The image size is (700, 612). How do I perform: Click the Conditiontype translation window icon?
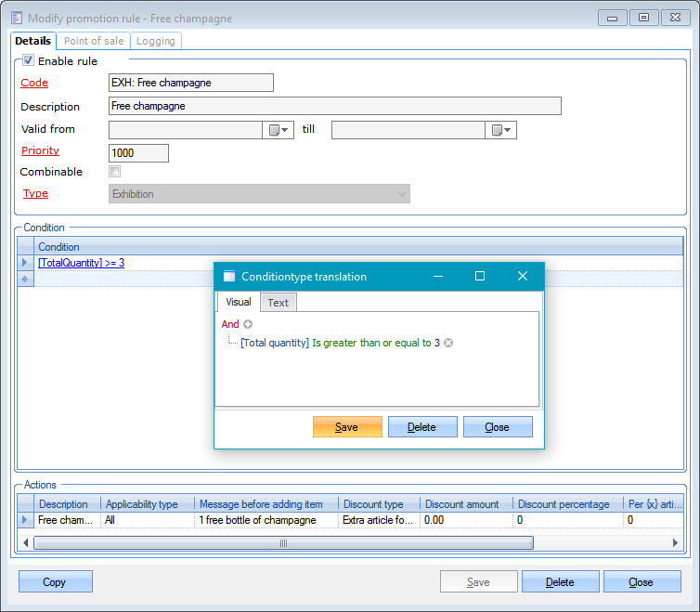coord(229,276)
